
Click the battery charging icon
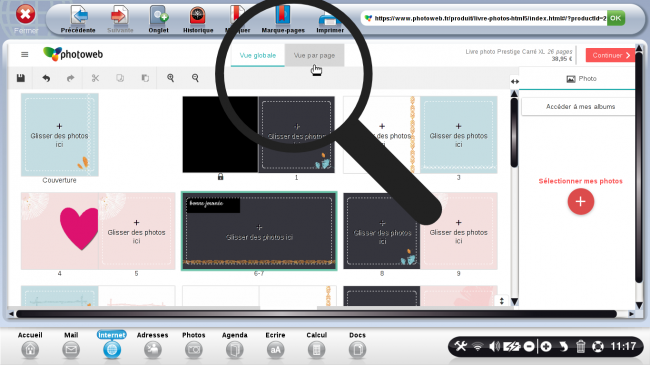tap(511, 346)
